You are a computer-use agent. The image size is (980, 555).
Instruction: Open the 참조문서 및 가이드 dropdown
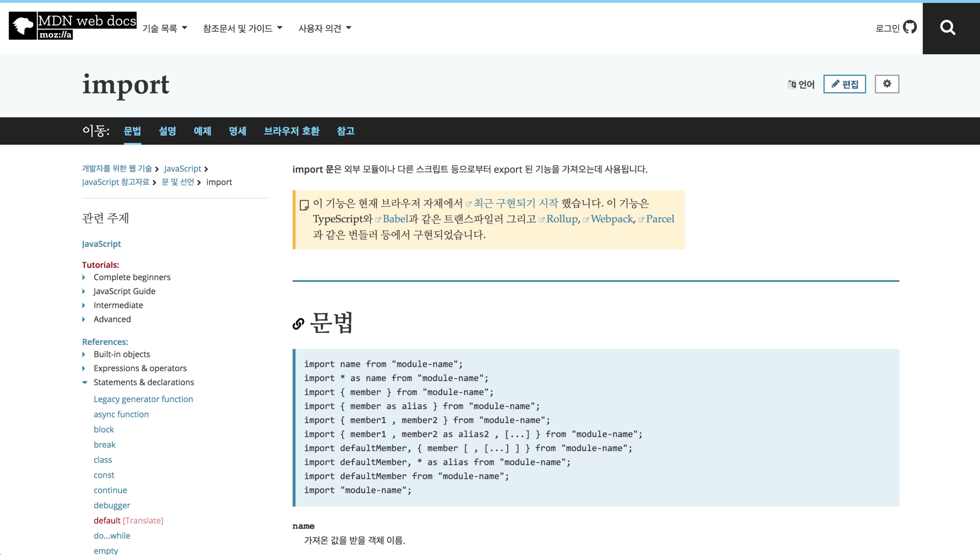click(x=242, y=28)
